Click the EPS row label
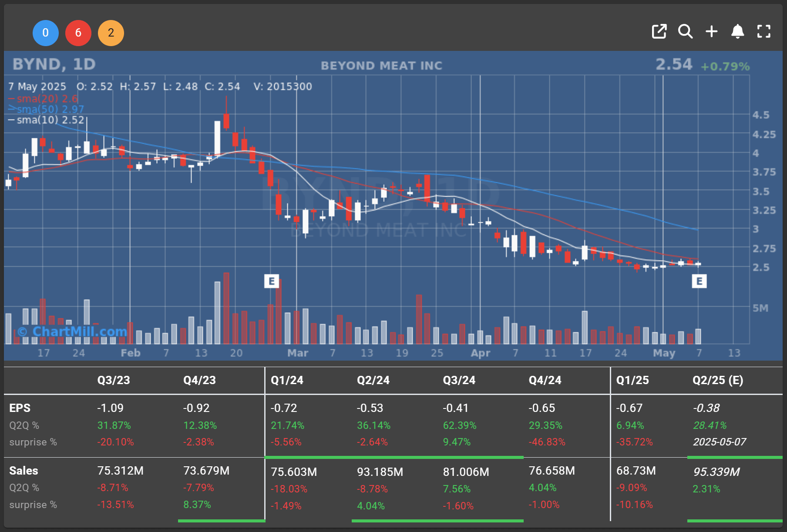Screen dimensions: 787x532 (20, 408)
